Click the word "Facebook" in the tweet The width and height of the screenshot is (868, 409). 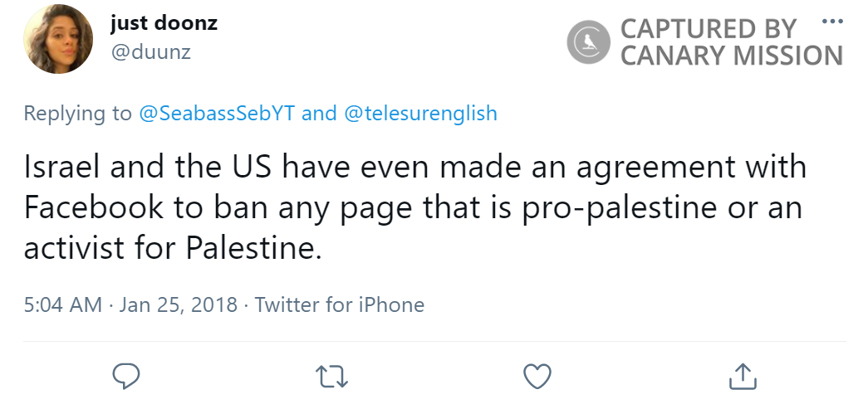click(94, 207)
